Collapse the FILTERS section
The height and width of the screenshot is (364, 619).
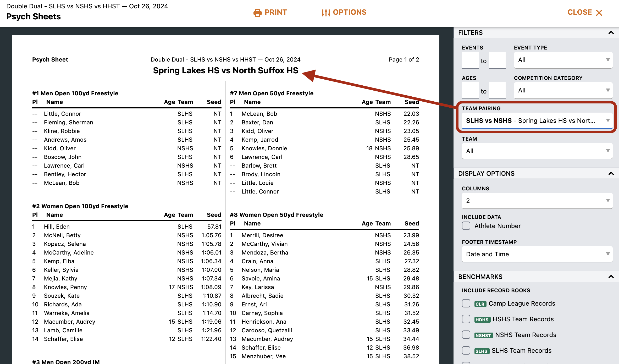(x=611, y=33)
